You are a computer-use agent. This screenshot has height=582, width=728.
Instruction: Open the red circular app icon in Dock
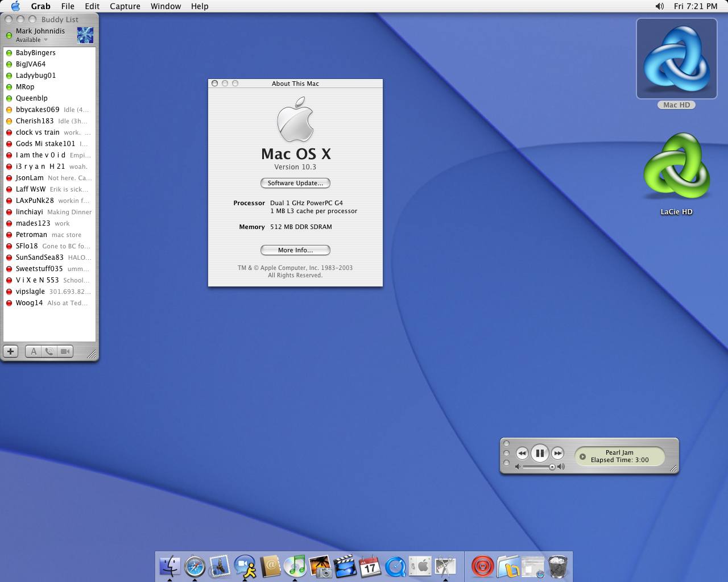483,566
